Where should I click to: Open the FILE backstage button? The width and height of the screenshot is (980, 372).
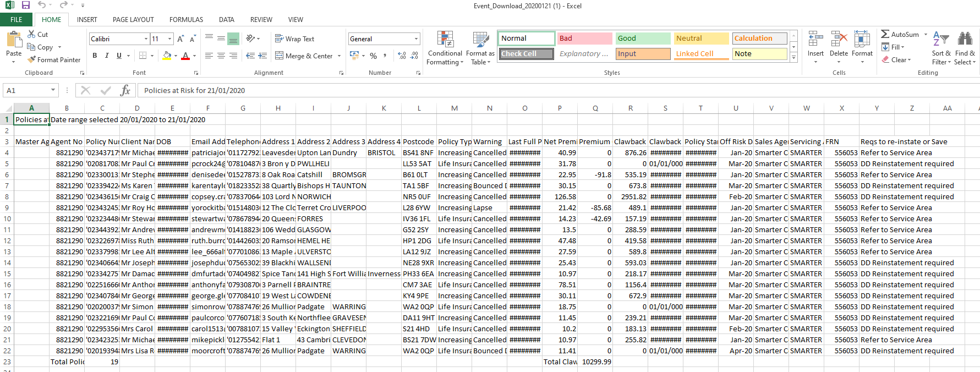(17, 19)
